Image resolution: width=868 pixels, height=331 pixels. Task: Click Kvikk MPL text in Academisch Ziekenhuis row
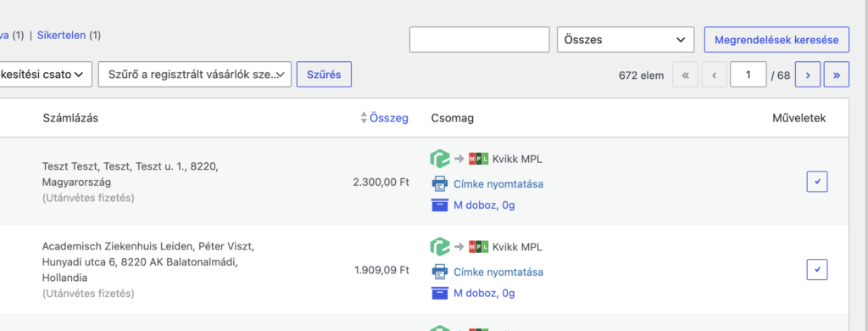517,247
